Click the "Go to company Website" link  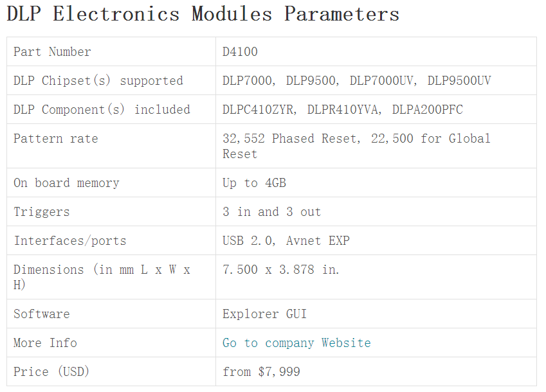coord(296,343)
